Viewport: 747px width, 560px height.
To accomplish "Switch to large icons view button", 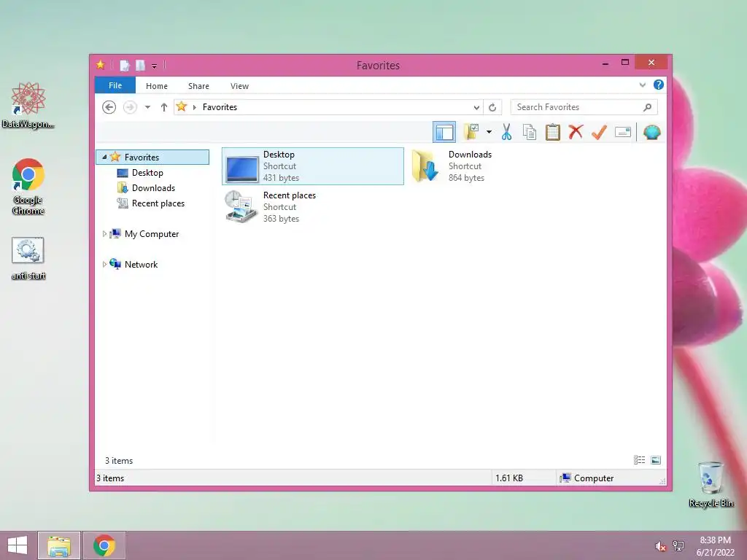I will pos(656,460).
